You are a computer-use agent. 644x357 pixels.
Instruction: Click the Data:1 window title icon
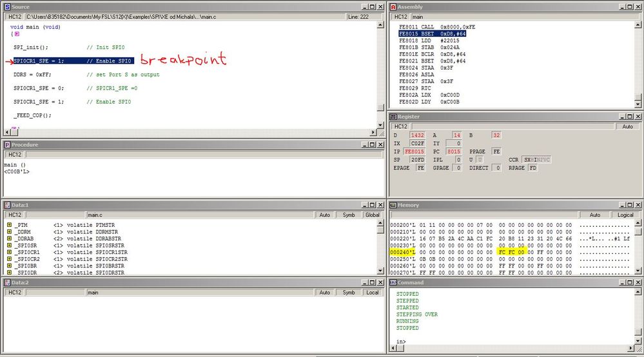[7, 205]
